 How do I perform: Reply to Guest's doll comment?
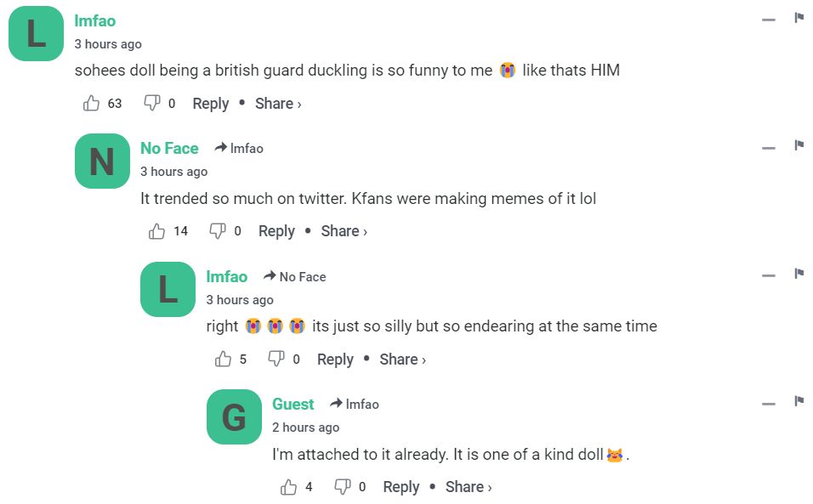click(x=401, y=487)
